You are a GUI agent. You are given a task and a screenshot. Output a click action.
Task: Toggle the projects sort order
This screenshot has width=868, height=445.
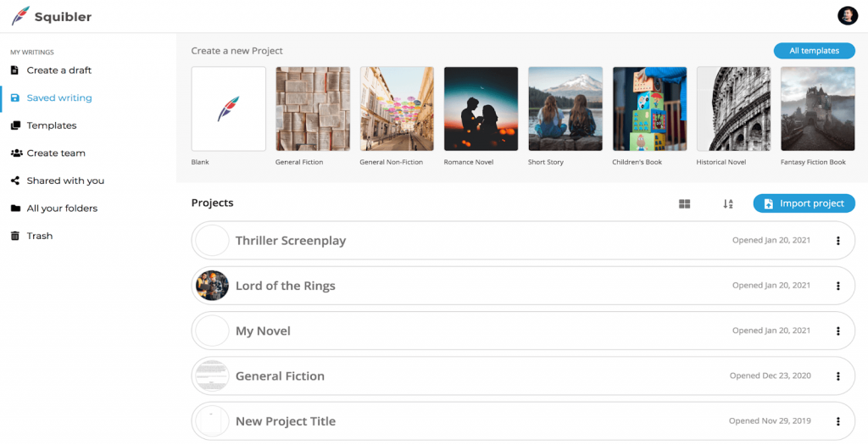click(x=727, y=203)
